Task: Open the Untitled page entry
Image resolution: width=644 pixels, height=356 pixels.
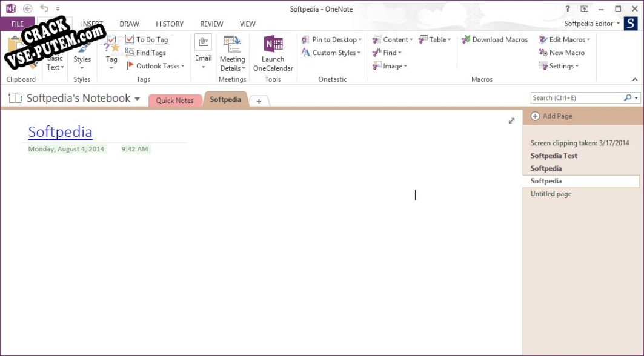Action: 551,194
